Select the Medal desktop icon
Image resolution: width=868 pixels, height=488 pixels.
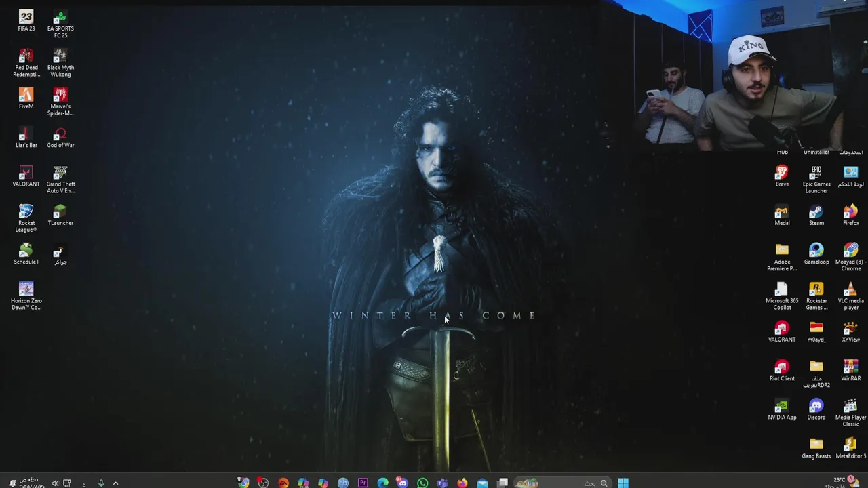coord(782,215)
